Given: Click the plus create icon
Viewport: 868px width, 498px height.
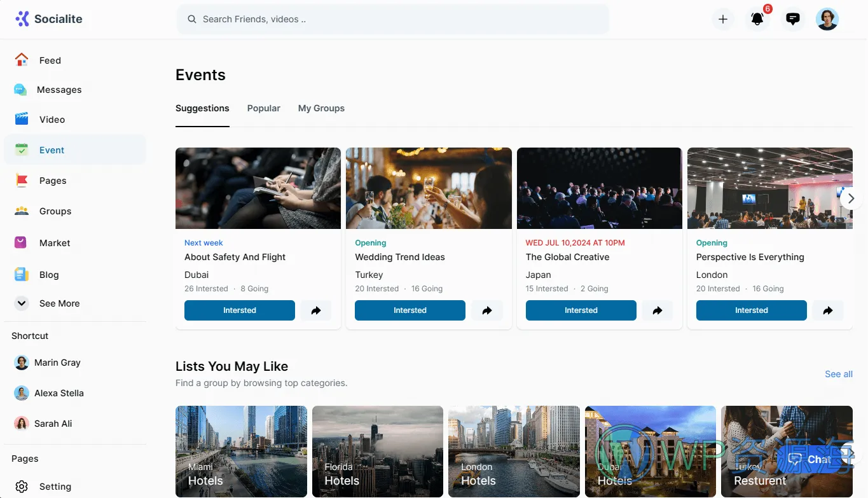Looking at the screenshot, I should (723, 19).
